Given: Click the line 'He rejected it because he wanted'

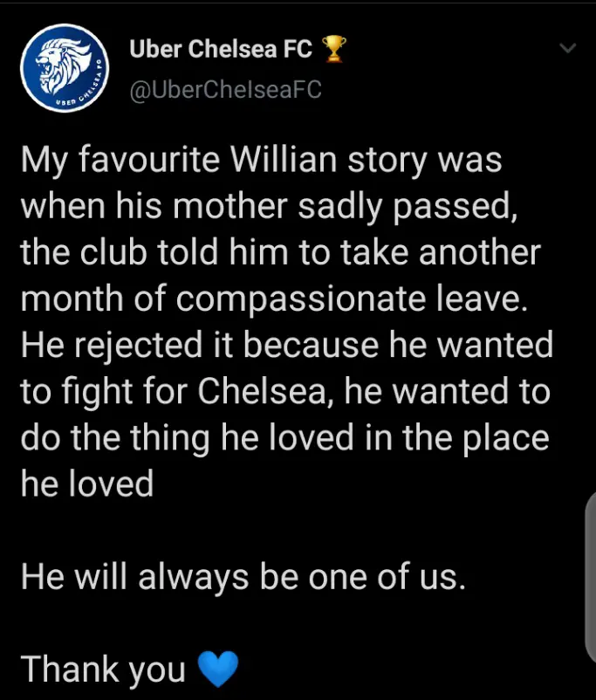Looking at the screenshot, I should point(286,345).
